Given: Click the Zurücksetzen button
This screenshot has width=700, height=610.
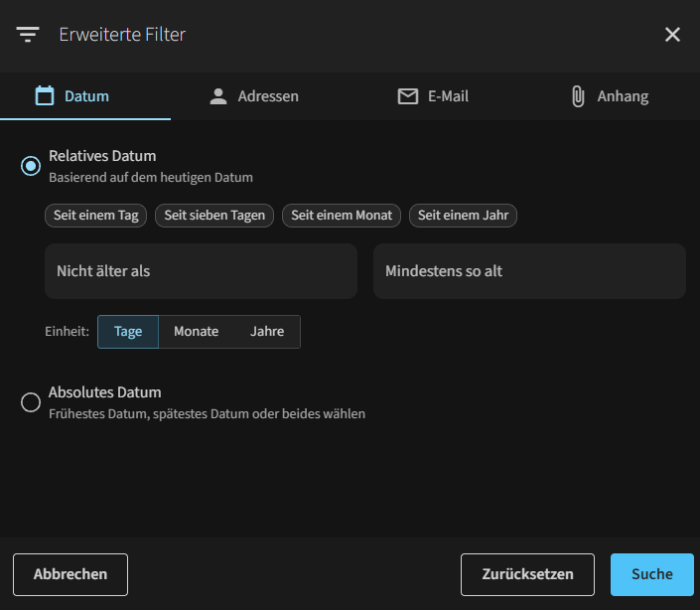Looking at the screenshot, I should (x=527, y=574).
